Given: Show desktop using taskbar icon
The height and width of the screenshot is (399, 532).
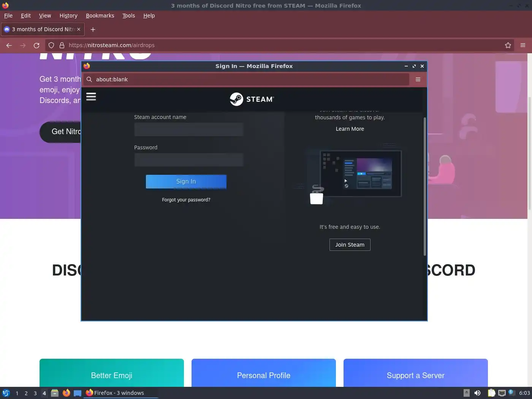Looking at the screenshot, I should pyautogui.click(x=78, y=393).
